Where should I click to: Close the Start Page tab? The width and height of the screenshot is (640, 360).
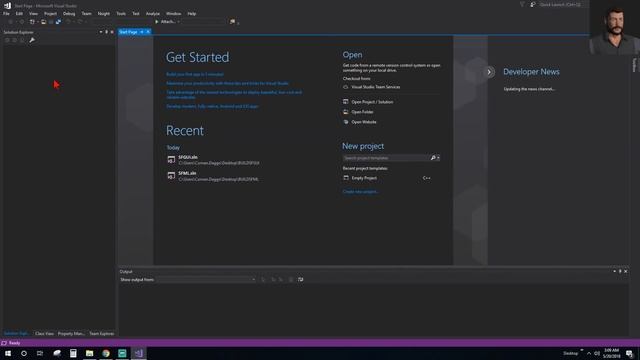(148, 32)
